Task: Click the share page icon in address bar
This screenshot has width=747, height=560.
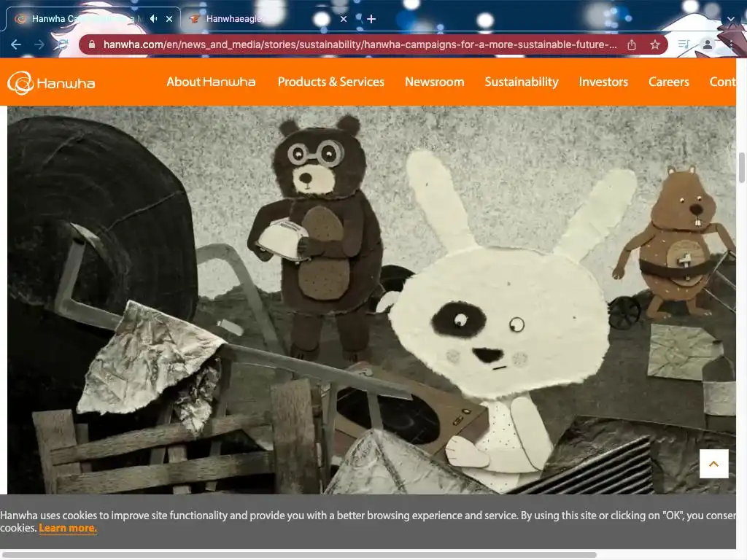Action: tap(632, 44)
